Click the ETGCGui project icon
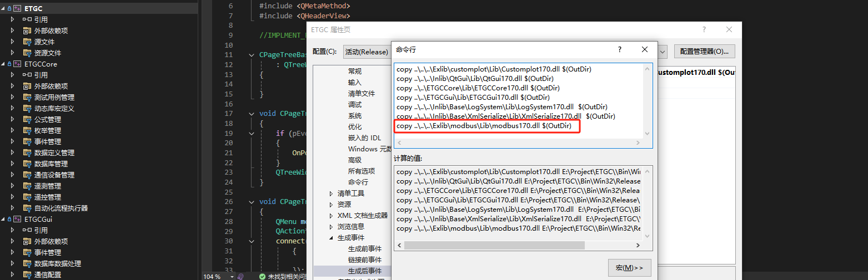 pyautogui.click(x=17, y=219)
